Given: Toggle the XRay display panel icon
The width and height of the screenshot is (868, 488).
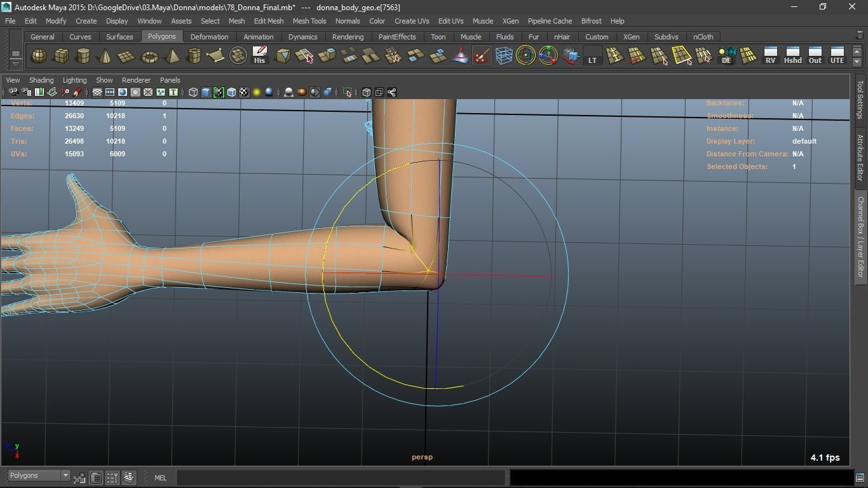Looking at the screenshot, I should click(367, 92).
